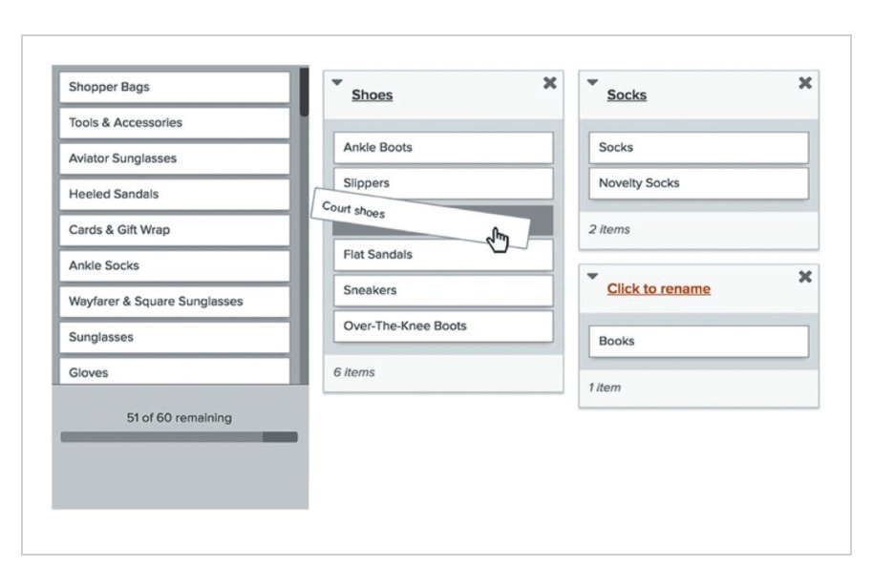
Task: Select the Heeled Sandals card
Action: (175, 194)
